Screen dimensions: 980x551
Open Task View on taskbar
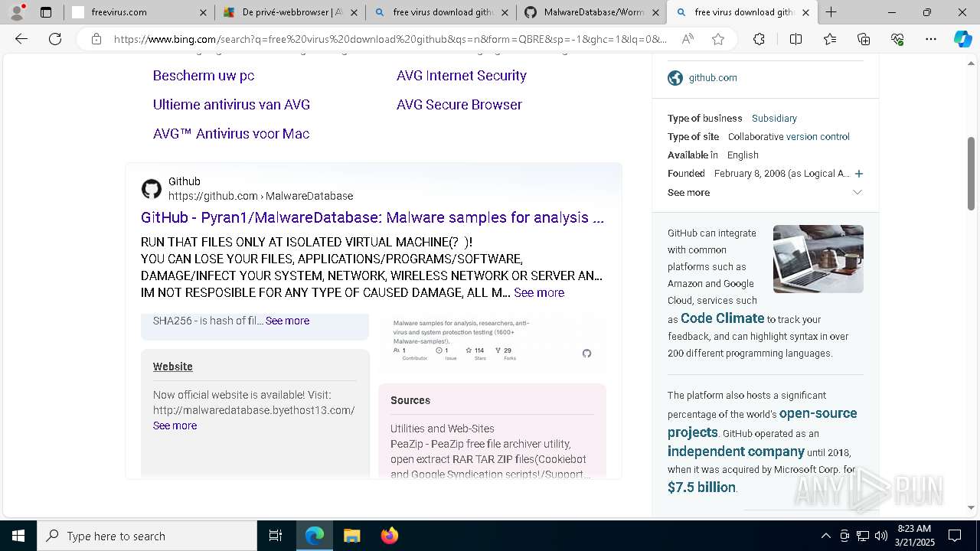276,536
